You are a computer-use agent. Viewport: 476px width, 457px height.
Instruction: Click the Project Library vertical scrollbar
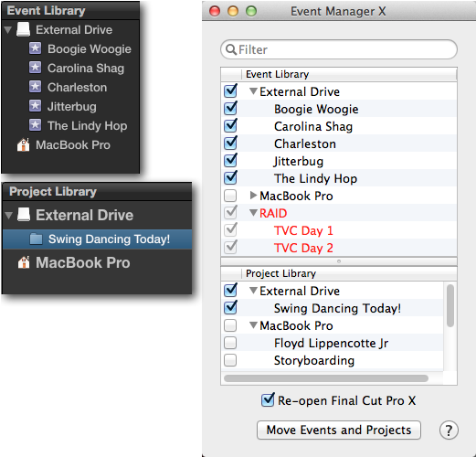click(x=450, y=305)
